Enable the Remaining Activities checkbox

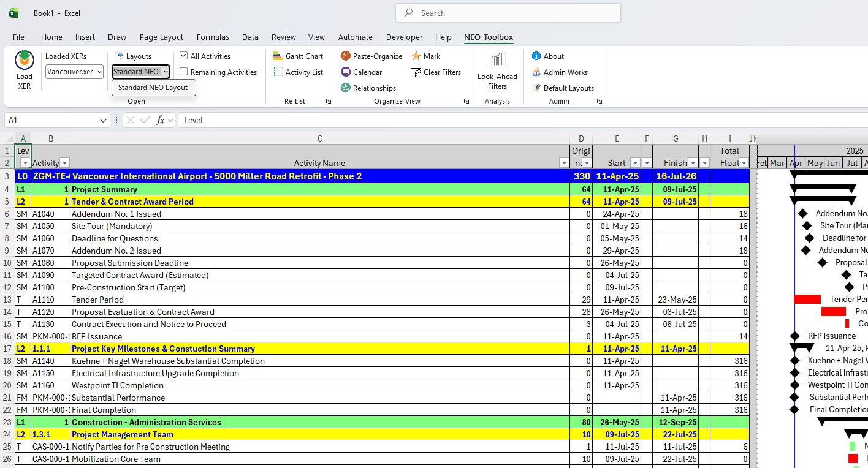click(x=183, y=72)
